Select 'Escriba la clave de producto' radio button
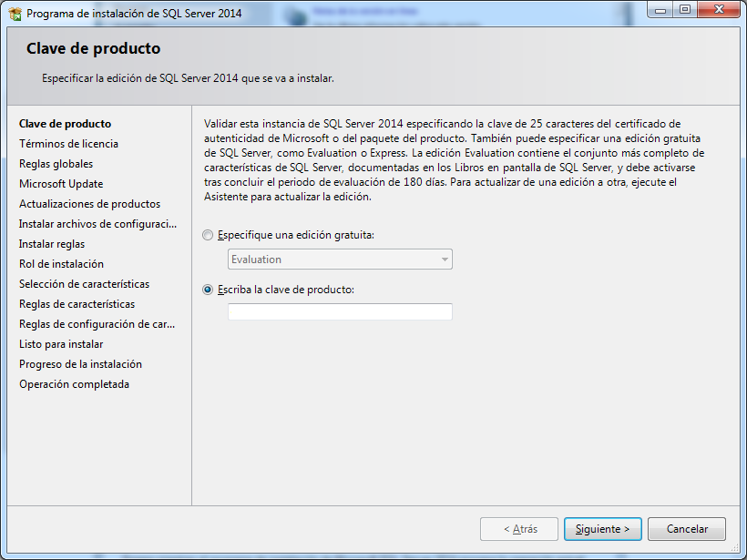 point(208,290)
